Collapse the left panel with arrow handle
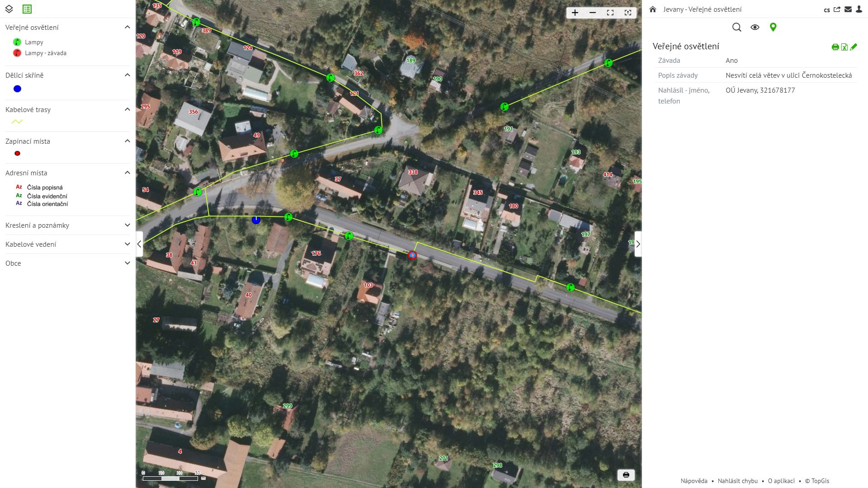The height and width of the screenshot is (488, 868). click(139, 244)
